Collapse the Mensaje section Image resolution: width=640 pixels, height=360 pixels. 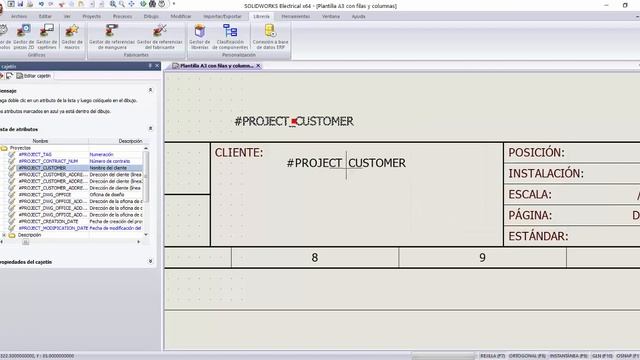(150, 90)
